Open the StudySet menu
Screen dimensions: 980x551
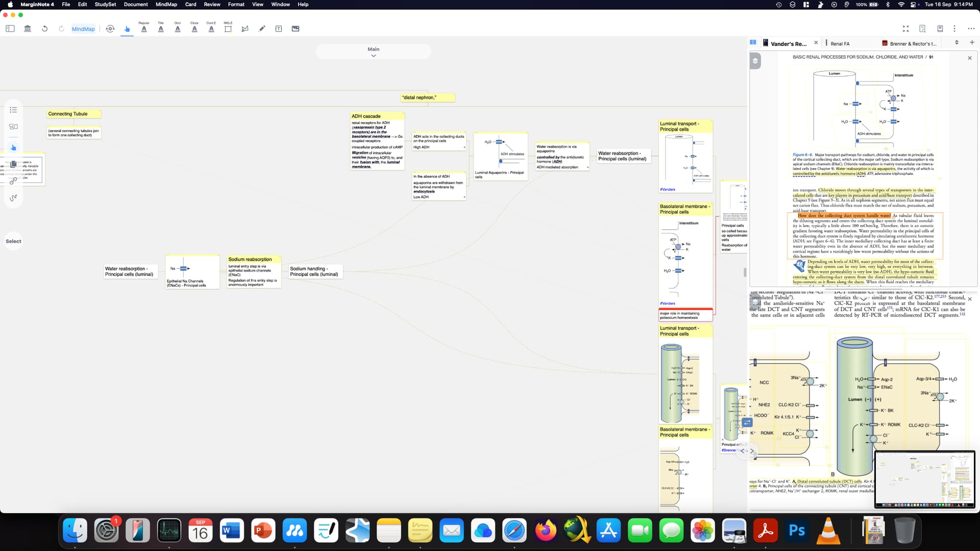pos(105,4)
